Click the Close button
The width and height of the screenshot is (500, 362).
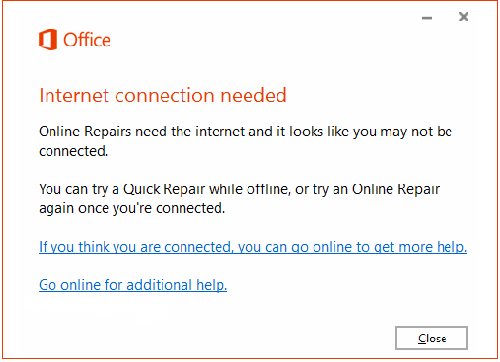click(x=431, y=338)
